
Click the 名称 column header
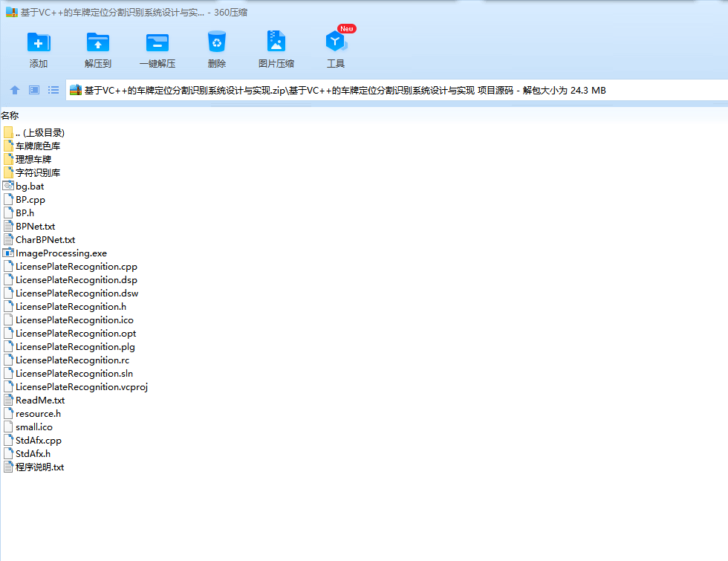click(10, 116)
